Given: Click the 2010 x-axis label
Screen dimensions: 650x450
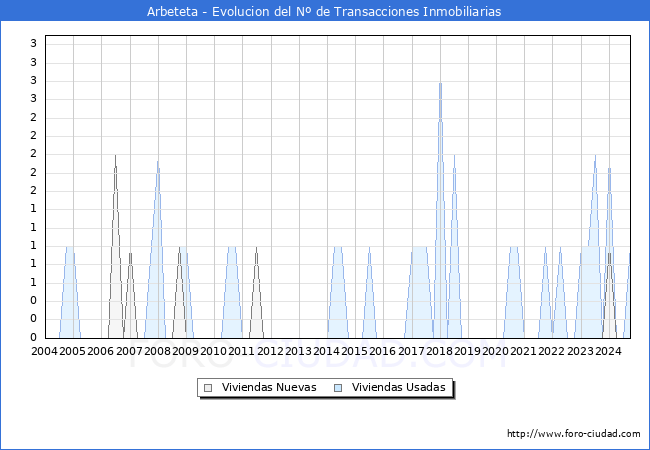Looking at the screenshot, I should pyautogui.click(x=213, y=351).
